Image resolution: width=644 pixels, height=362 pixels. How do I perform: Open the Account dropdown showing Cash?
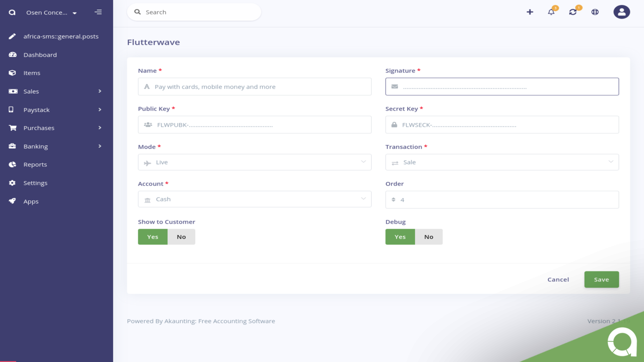coord(255,199)
